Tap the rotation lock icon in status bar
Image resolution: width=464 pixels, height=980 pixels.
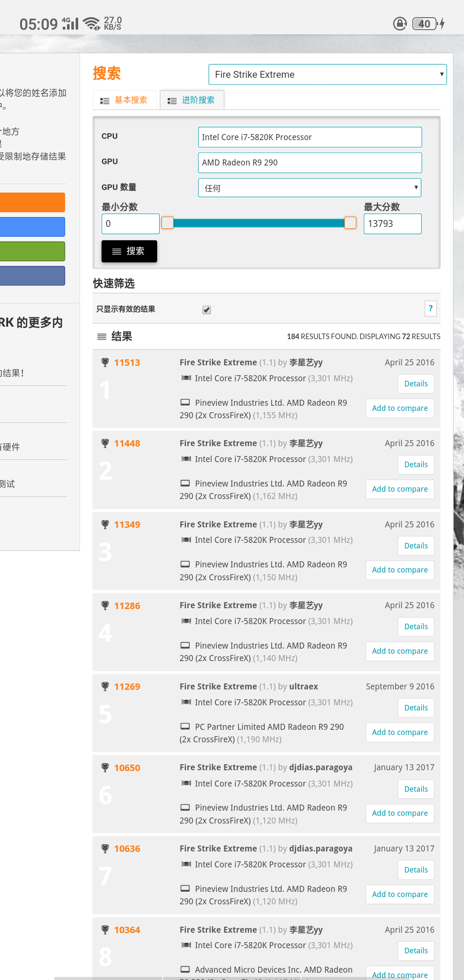tap(400, 24)
